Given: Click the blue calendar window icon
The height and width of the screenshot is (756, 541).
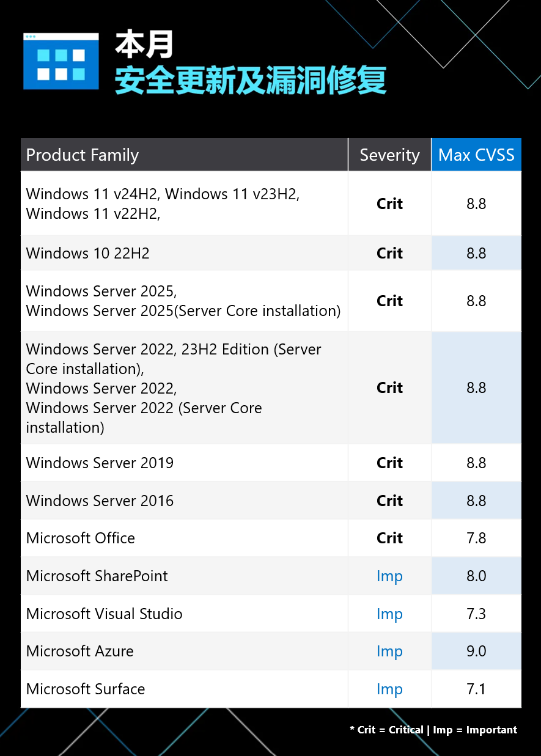Looking at the screenshot, I should click(x=61, y=61).
